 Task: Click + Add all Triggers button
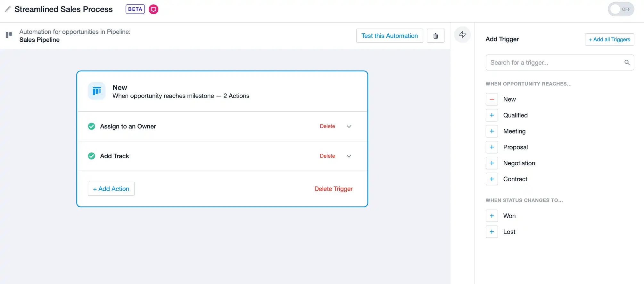(x=609, y=39)
